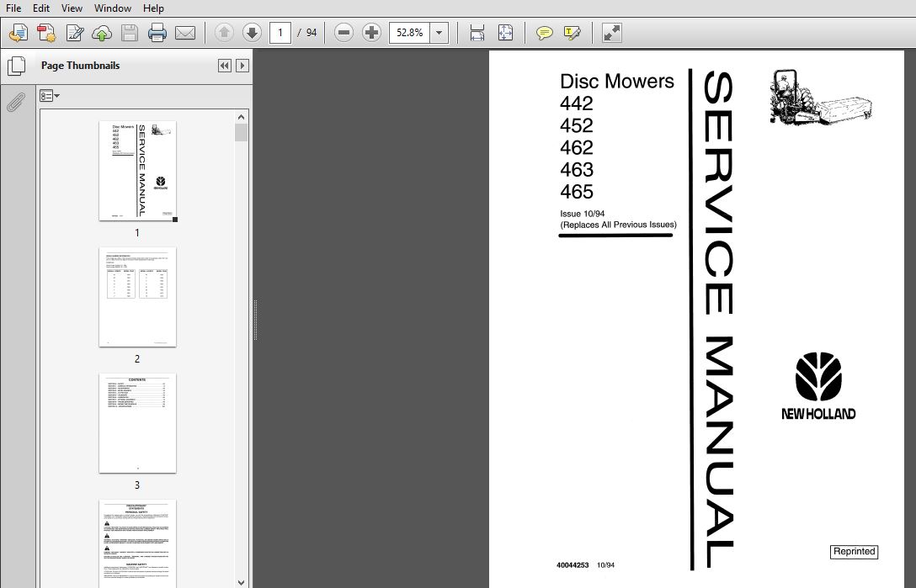Click the read mode expand arrows icon

[x=611, y=33]
